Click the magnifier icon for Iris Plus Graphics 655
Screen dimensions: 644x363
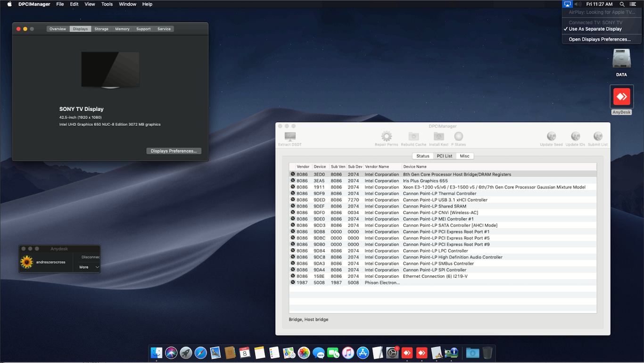[293, 181]
